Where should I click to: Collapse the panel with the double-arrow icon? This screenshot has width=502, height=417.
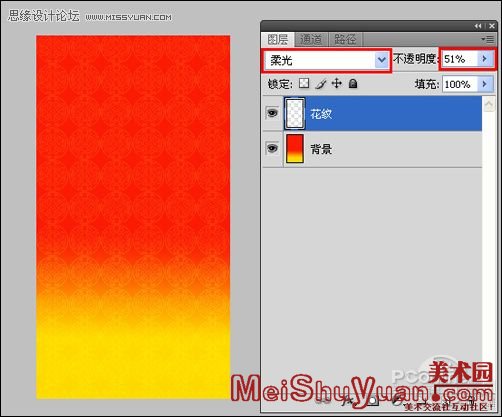tap(478, 26)
